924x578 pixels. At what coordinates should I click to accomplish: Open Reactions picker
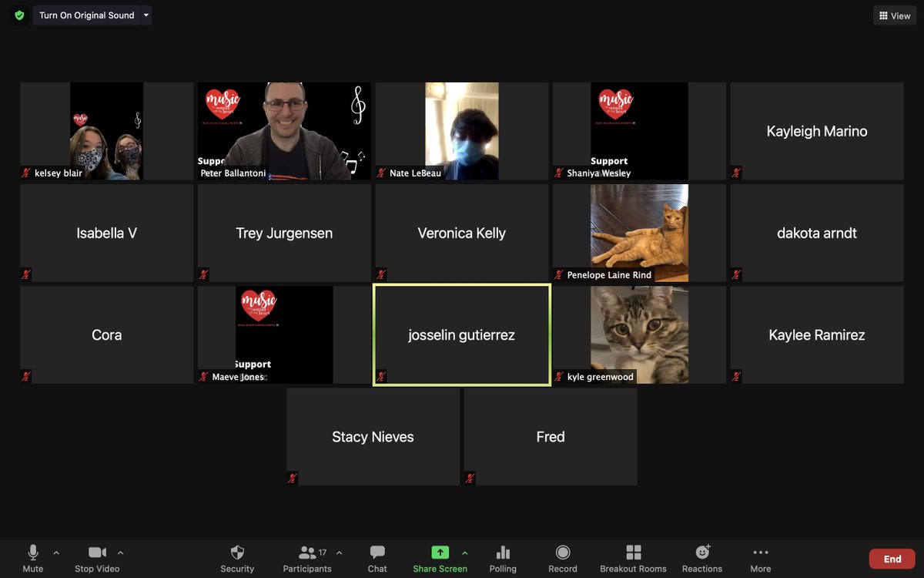click(x=702, y=559)
